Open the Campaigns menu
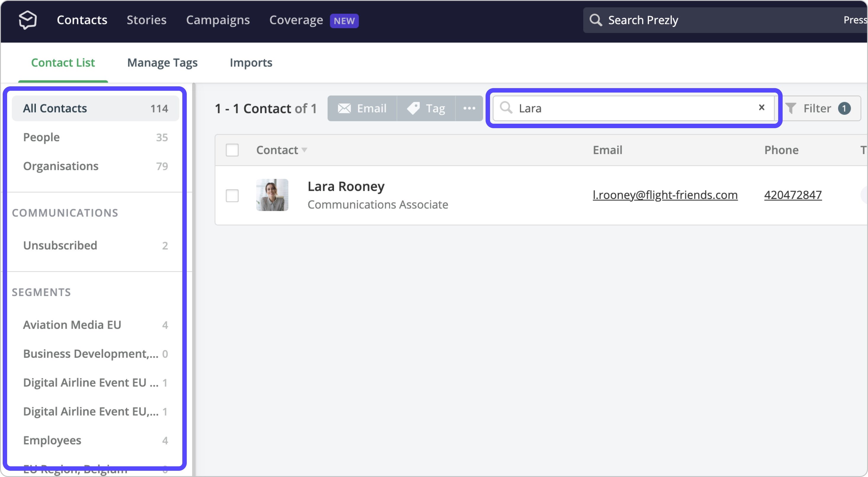Screen dimensions: 868x477 pos(218,20)
